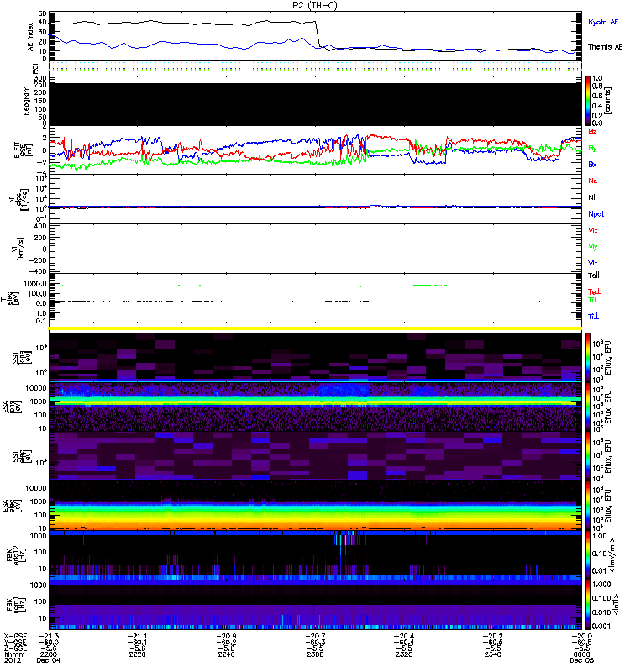Click the Tell temperature legend label

point(593,275)
